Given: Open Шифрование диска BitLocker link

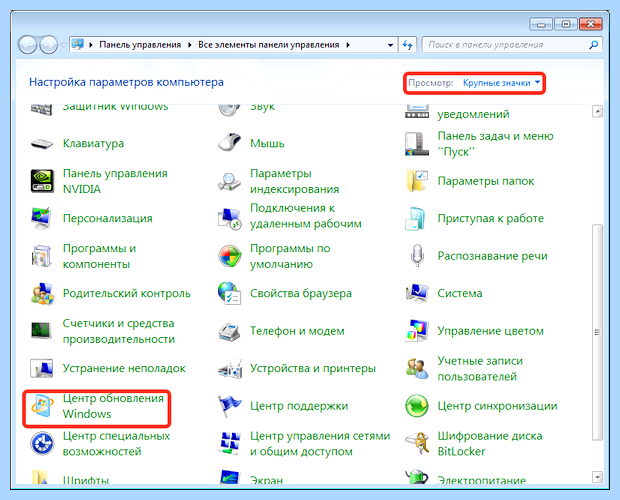Looking at the screenshot, I should click(490, 443).
